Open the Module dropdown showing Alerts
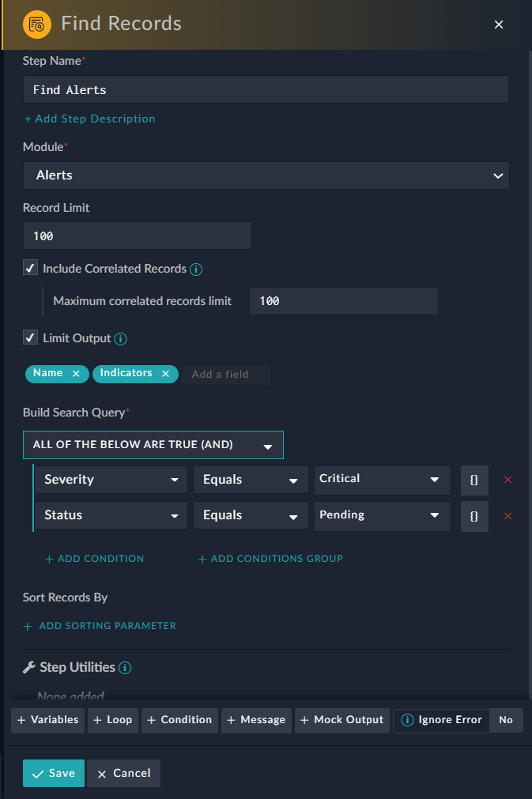532x799 pixels. (266, 175)
